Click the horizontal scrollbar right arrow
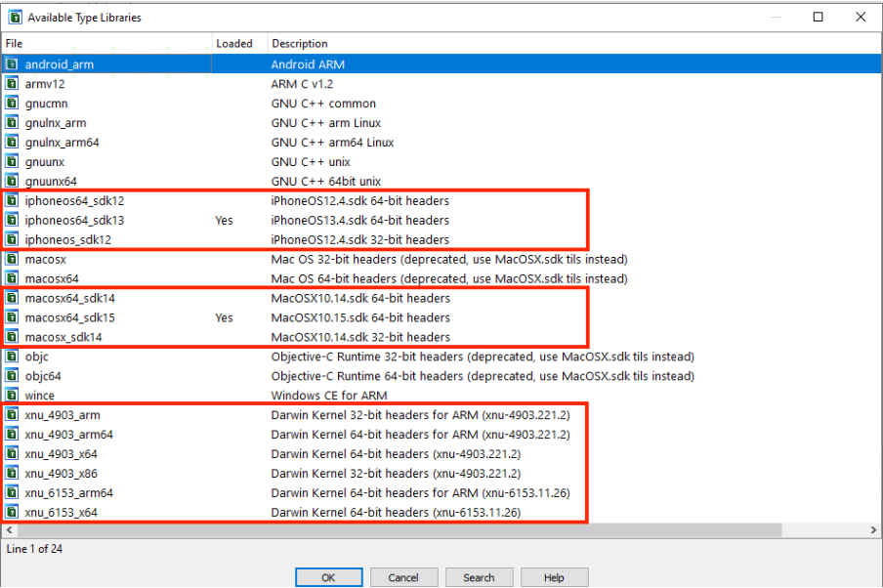This screenshot has height=588, width=883. (873, 530)
